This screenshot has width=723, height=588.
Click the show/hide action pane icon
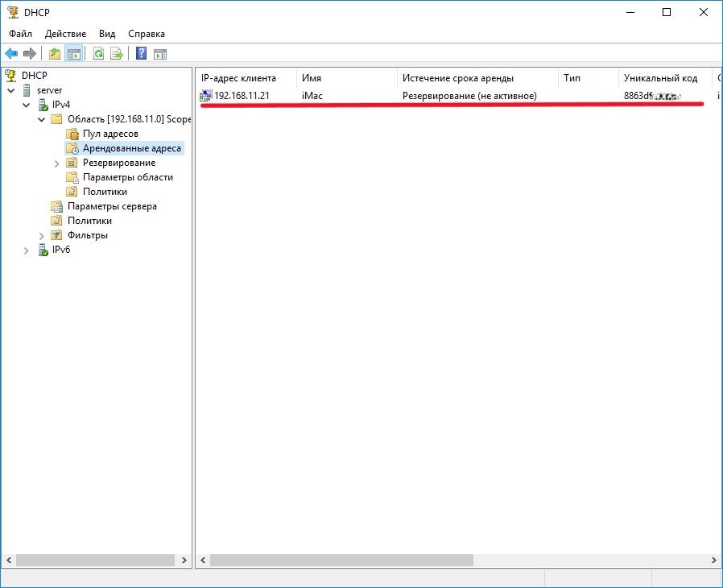[160, 54]
